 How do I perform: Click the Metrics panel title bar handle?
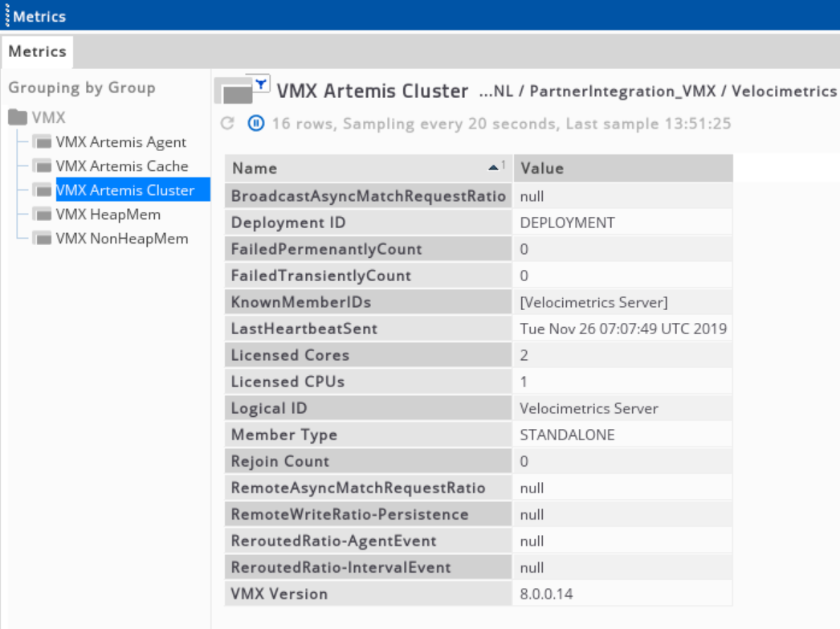(6, 15)
